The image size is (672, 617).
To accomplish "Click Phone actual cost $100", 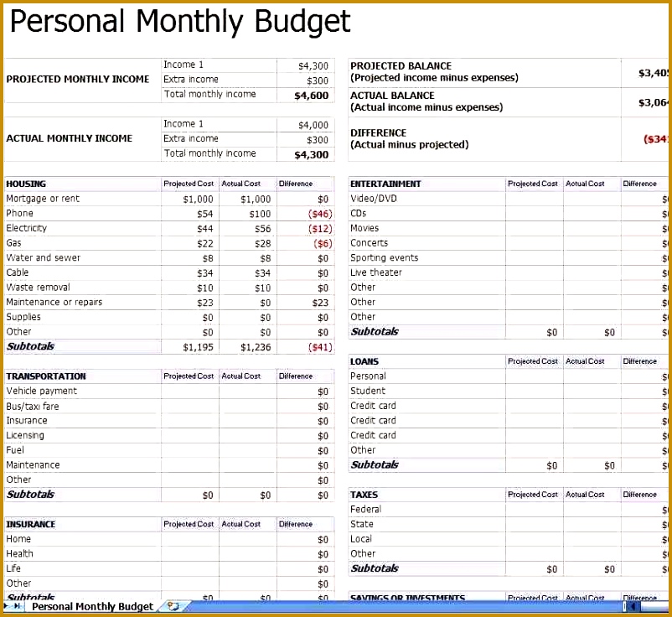I will coord(260,214).
